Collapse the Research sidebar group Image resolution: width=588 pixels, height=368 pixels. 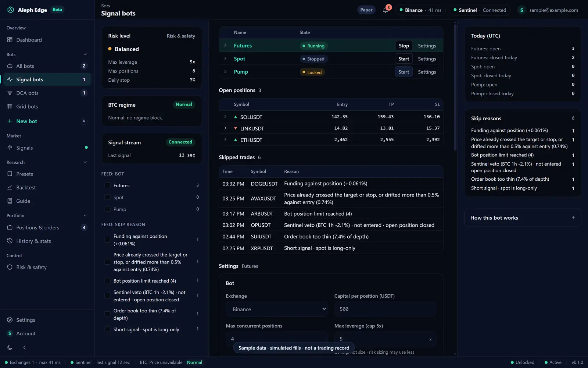click(85, 162)
